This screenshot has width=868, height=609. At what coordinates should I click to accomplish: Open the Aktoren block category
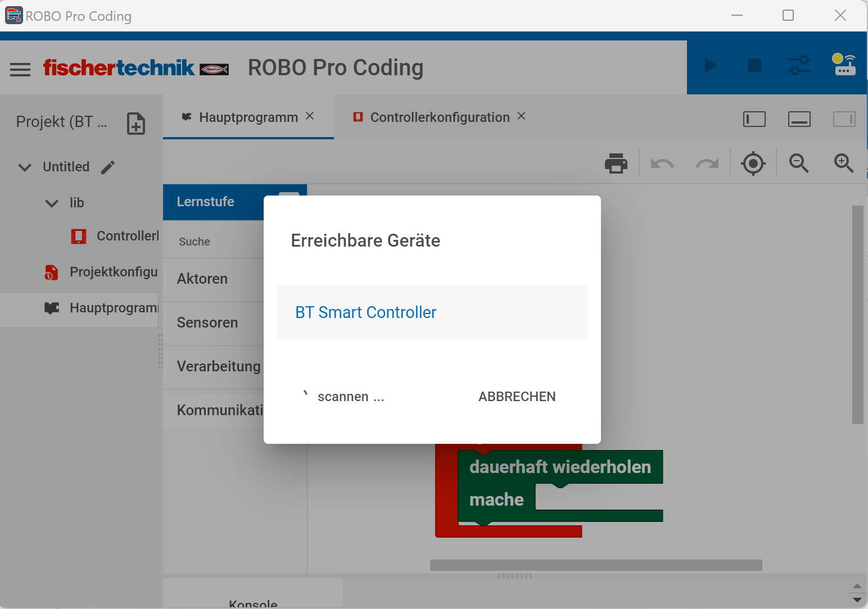point(214,279)
